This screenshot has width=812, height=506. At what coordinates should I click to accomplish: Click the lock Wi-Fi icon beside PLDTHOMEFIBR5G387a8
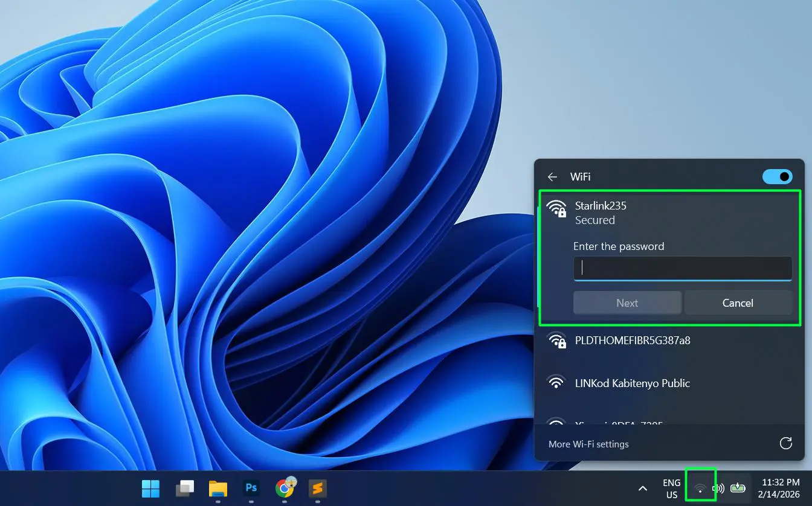(x=556, y=340)
